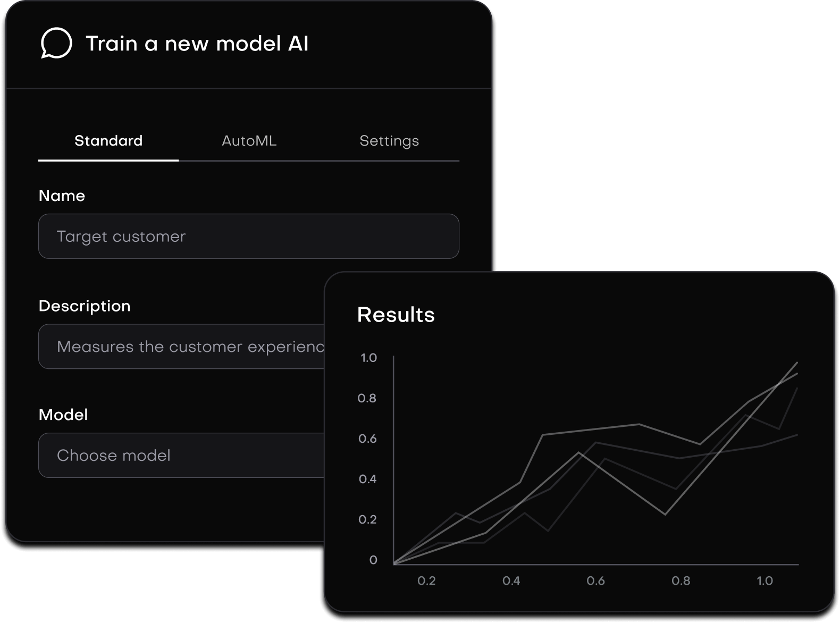Select the Standard tab
The width and height of the screenshot is (840, 623).
pos(108,140)
